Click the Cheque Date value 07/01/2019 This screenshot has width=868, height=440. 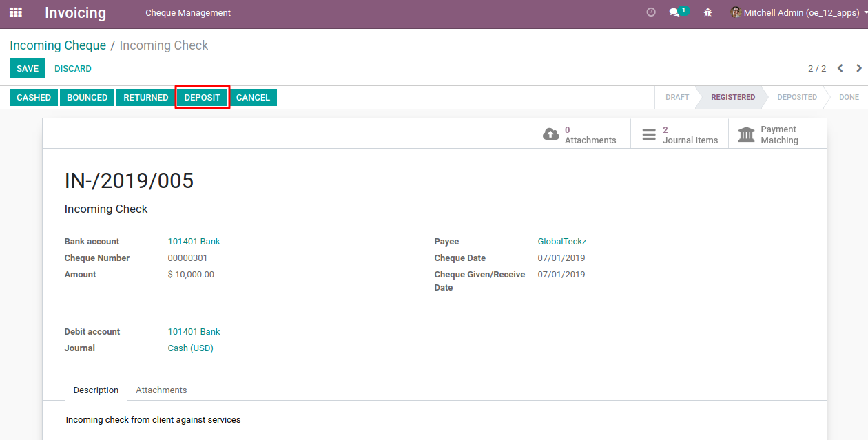pyautogui.click(x=561, y=258)
